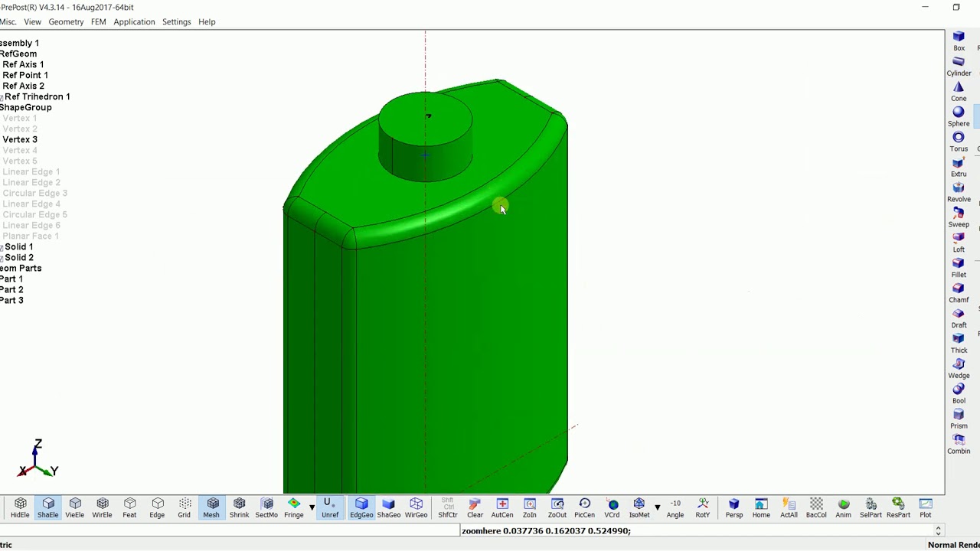
Task: Click the SectMo section model icon
Action: 266,508
